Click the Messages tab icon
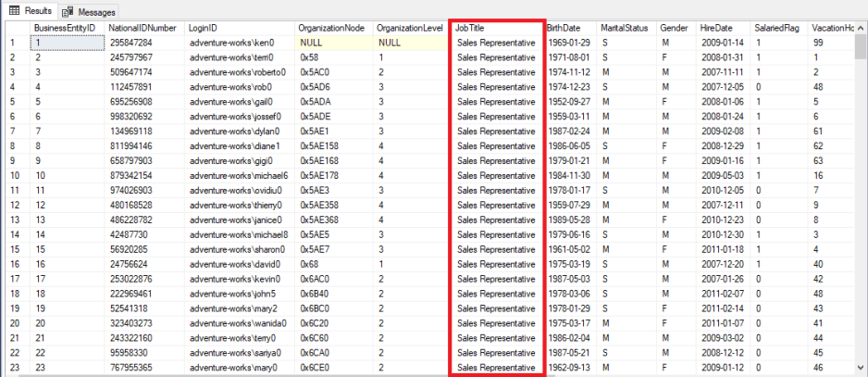 [68, 11]
